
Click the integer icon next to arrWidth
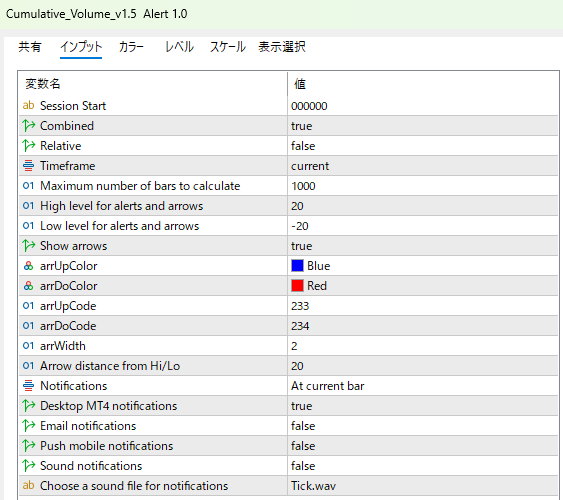28,346
